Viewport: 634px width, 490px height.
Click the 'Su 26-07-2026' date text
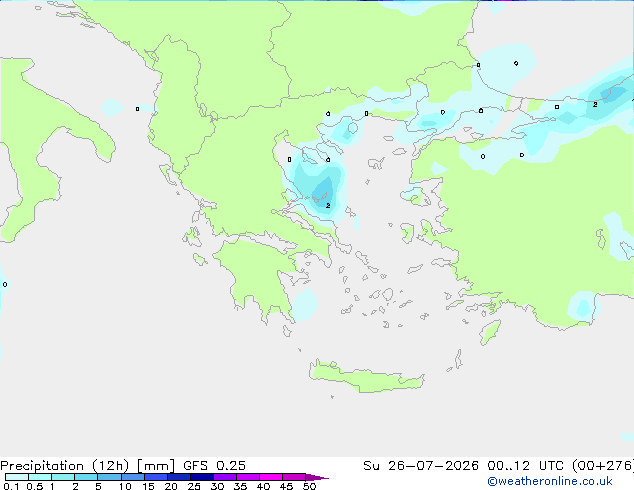[x=421, y=466]
